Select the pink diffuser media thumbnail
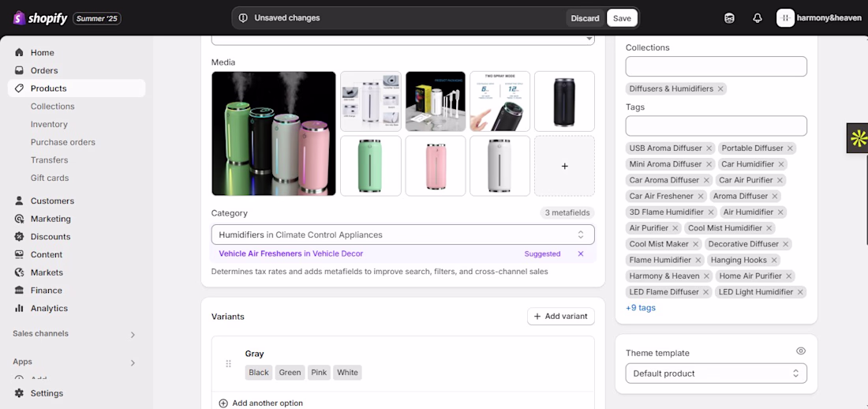This screenshot has width=868, height=409. 435,166
